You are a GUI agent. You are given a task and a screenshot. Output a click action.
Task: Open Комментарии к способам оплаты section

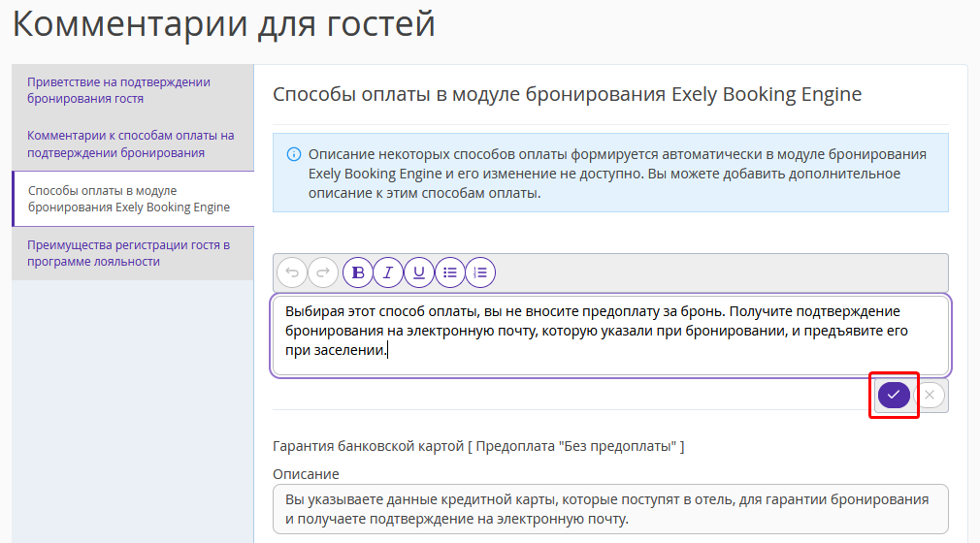pos(133,144)
